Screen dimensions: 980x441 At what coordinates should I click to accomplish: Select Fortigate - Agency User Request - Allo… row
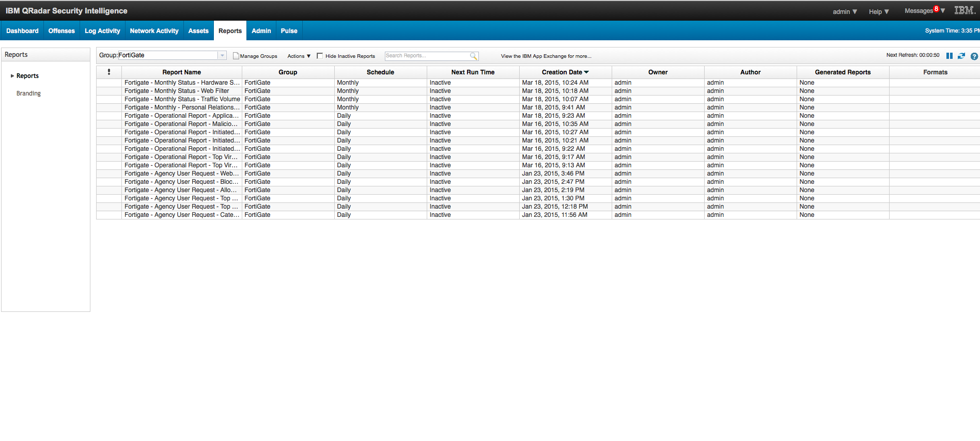coord(538,190)
